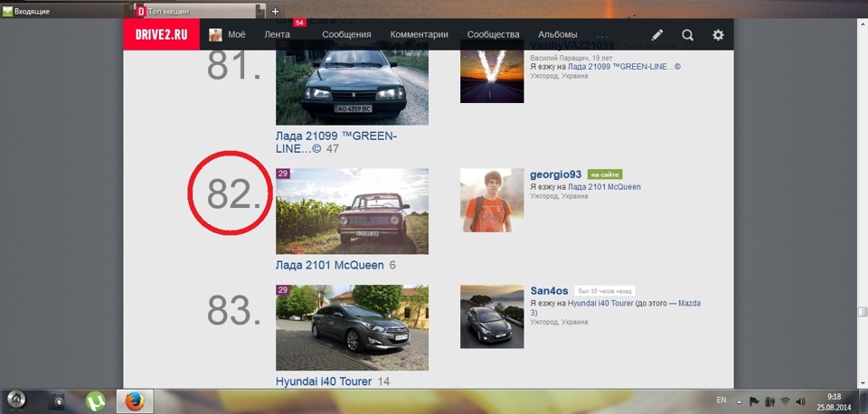Click Hyundai i40 Tourer link in San4os description

[600, 304]
